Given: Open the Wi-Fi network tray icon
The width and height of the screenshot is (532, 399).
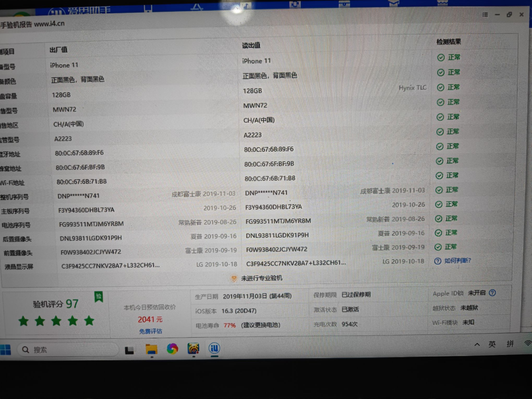Looking at the screenshot, I should coord(528,343).
